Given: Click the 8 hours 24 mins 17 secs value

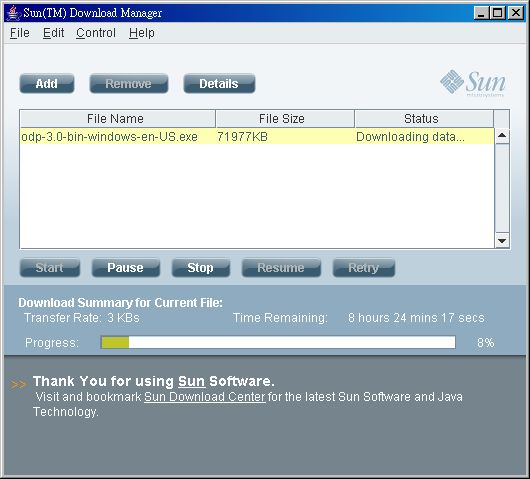Looking at the screenshot, I should (416, 318).
